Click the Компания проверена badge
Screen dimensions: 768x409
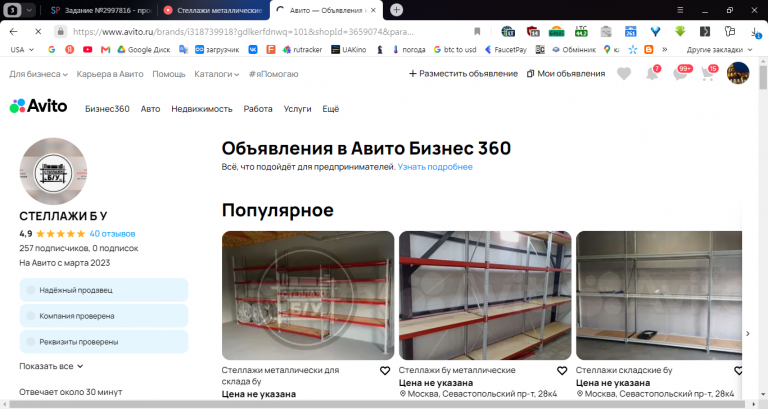pyautogui.click(x=104, y=316)
